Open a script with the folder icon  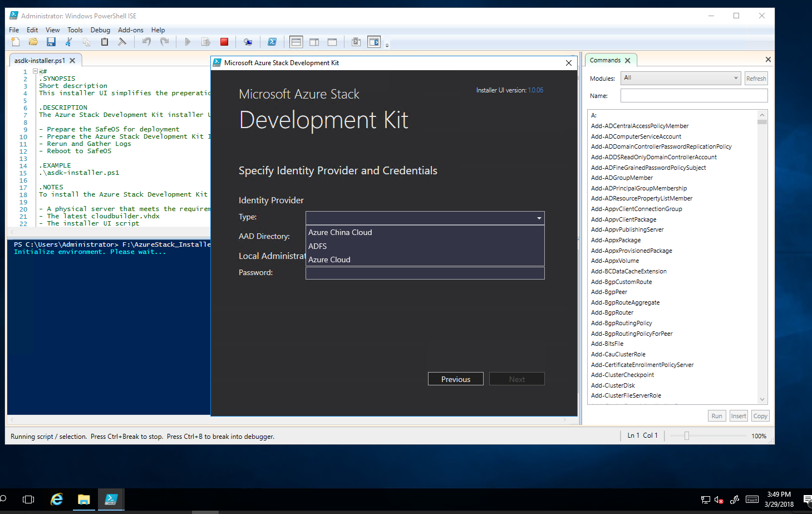33,42
